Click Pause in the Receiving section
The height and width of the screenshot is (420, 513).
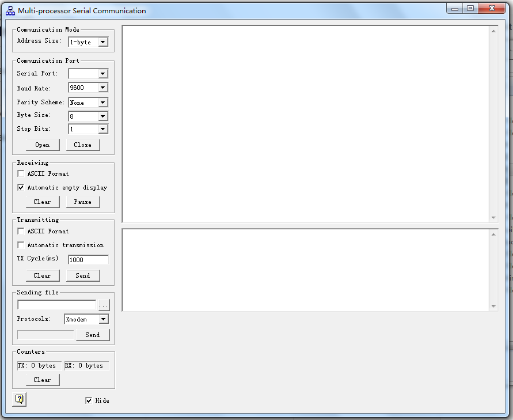point(83,202)
